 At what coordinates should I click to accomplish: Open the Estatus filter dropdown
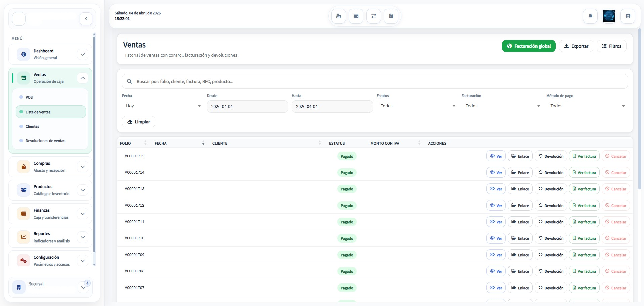[x=417, y=106]
